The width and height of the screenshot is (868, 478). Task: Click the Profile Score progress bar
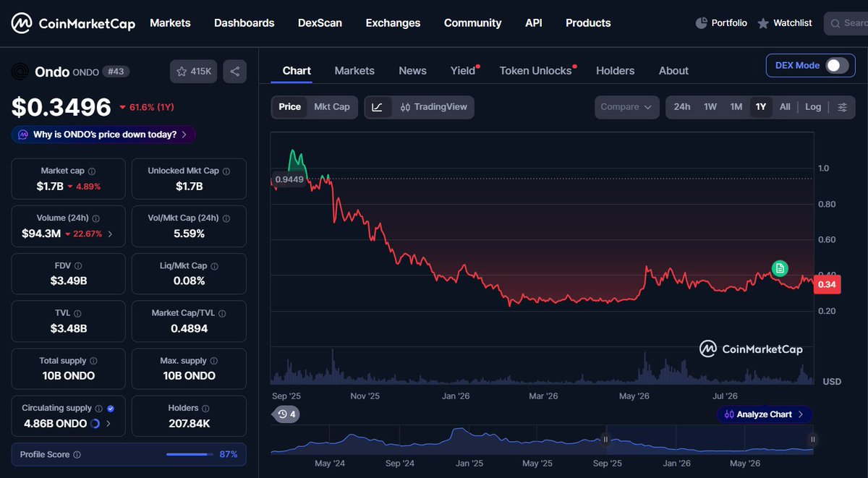[x=189, y=455]
